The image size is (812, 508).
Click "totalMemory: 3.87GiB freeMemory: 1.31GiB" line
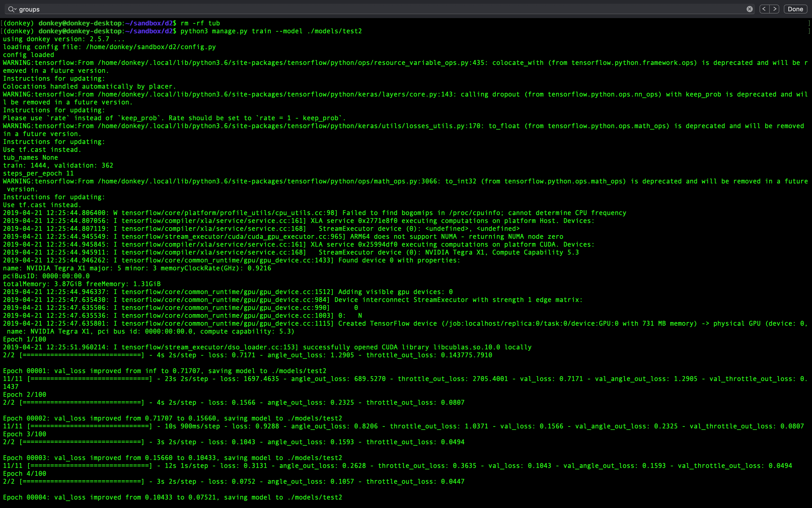82,284
